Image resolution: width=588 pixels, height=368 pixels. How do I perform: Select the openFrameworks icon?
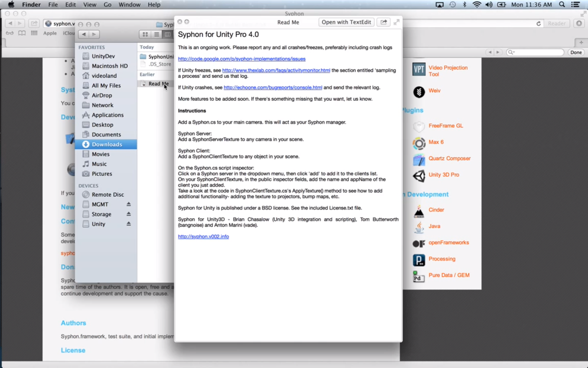(419, 244)
